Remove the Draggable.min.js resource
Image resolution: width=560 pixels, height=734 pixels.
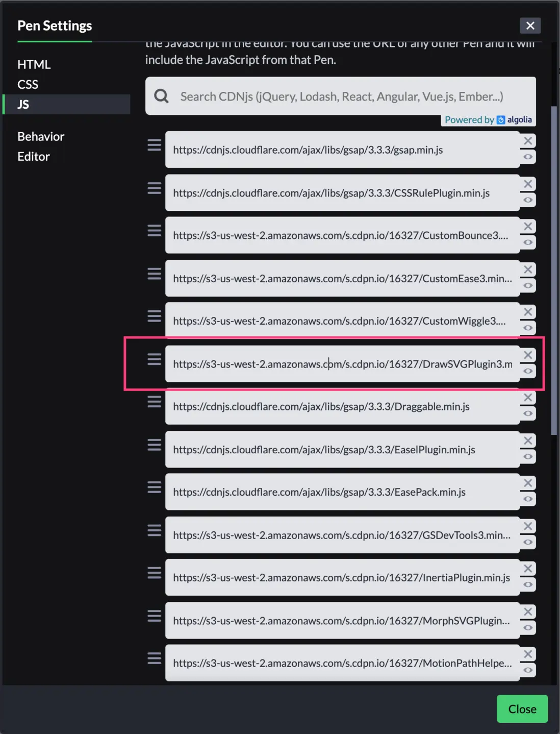(x=528, y=398)
